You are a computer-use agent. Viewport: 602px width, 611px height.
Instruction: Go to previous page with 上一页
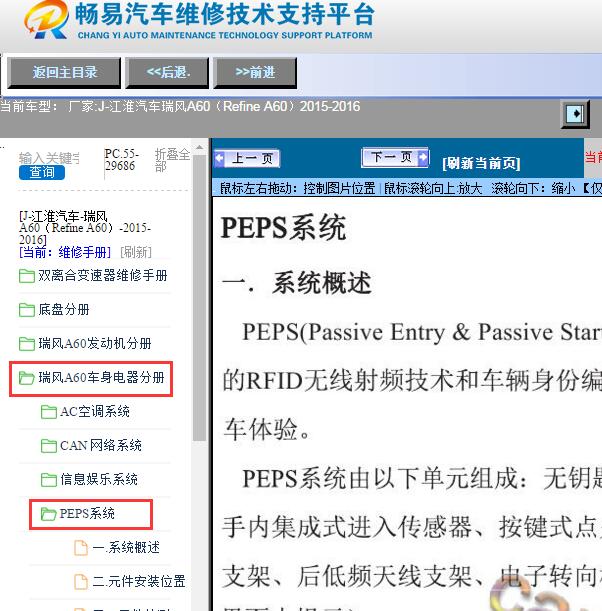(x=247, y=159)
